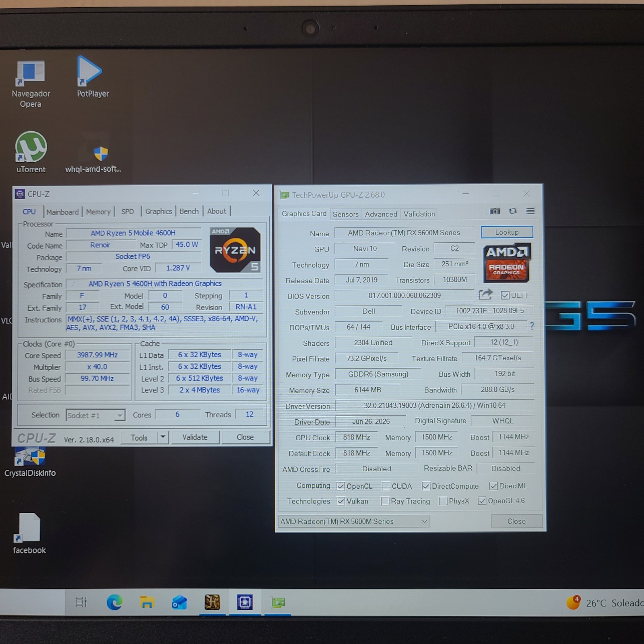This screenshot has height=644, width=644.
Task: Switch to the Memory tab in CPU-Z
Action: [x=98, y=212]
